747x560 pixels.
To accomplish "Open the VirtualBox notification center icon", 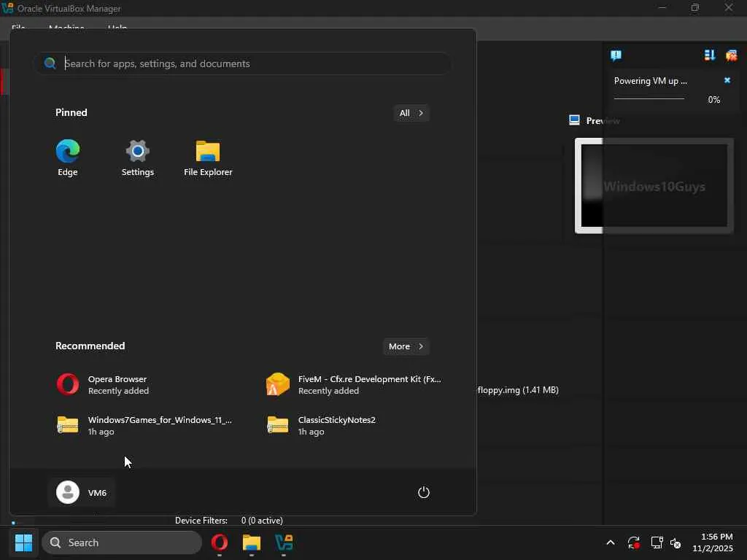I will tap(616, 55).
